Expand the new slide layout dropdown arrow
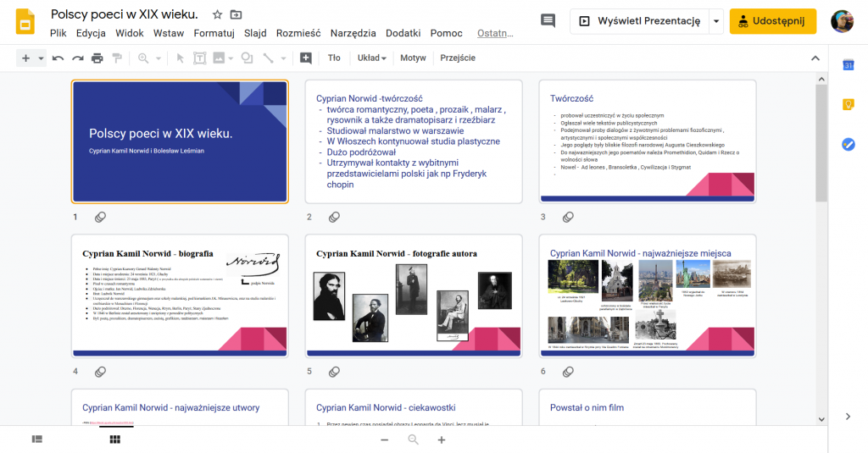The image size is (868, 453). [x=42, y=58]
